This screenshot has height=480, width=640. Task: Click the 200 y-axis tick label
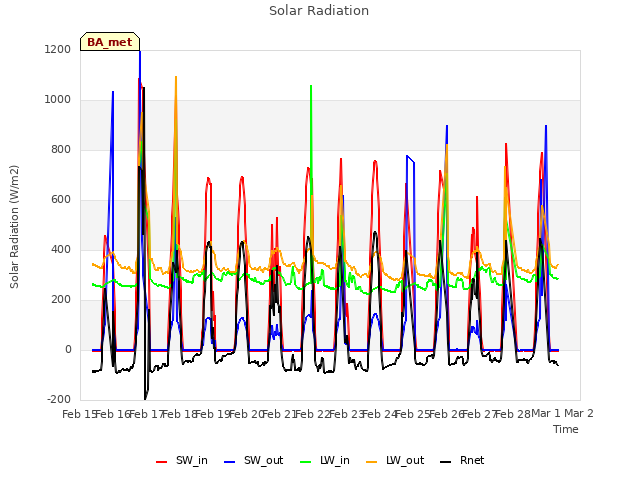point(61,300)
